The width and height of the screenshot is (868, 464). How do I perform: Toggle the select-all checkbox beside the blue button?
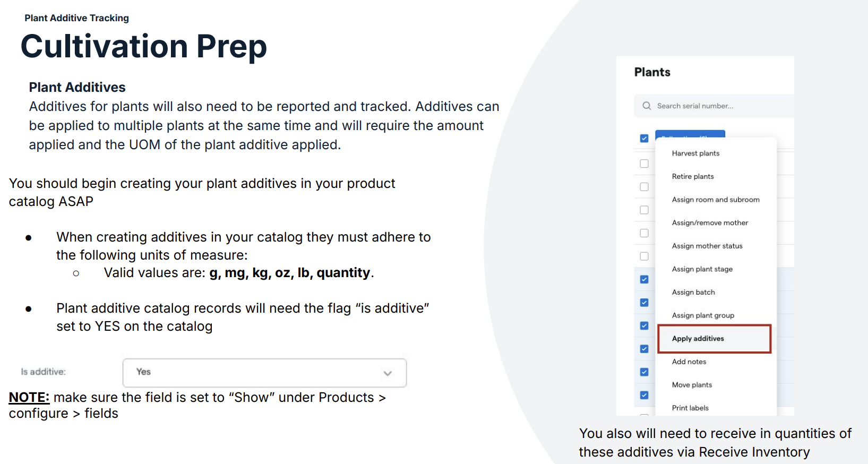click(x=644, y=138)
